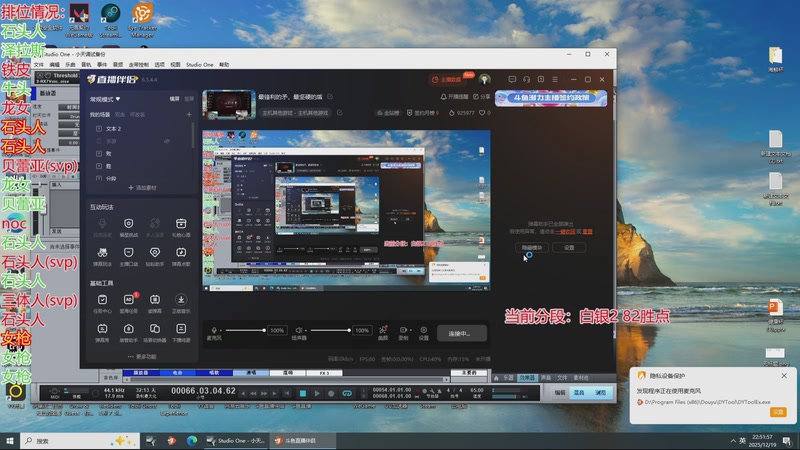This screenshot has width=800, height=450.
Task: Edit the stream category pencil icon
Action: [x=339, y=113]
